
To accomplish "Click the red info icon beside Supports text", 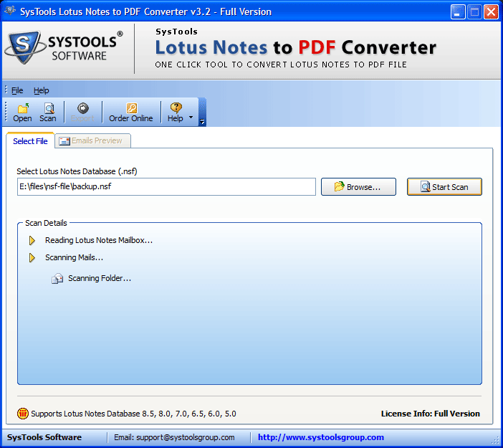I will coord(23,414).
